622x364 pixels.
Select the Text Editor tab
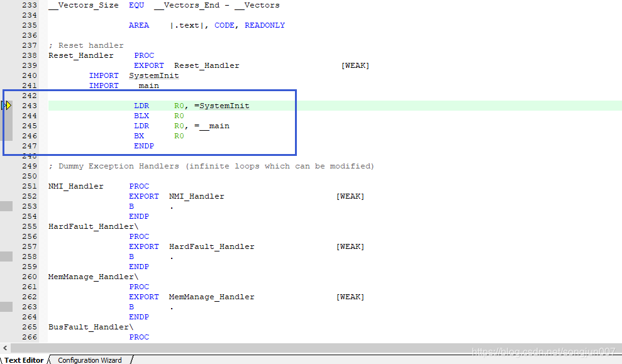click(x=23, y=360)
